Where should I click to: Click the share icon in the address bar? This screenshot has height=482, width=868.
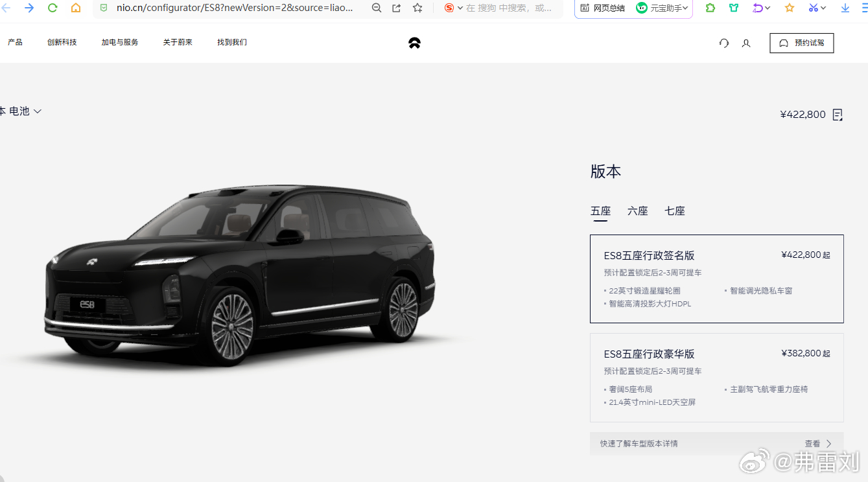tap(397, 8)
